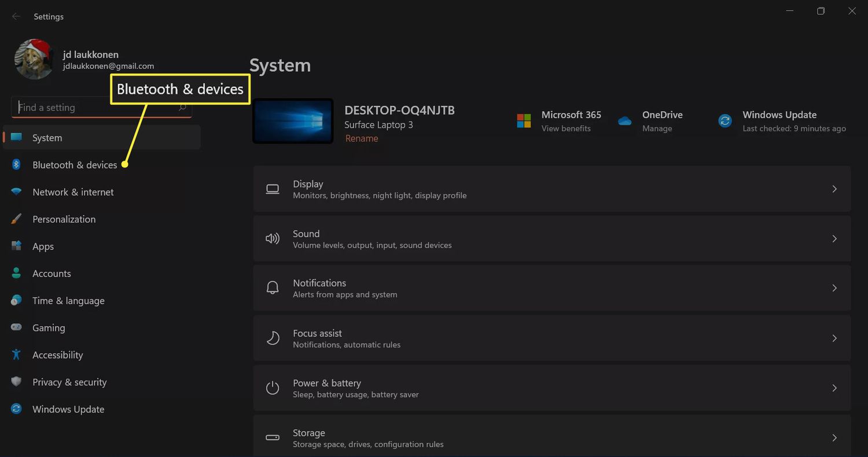Image resolution: width=868 pixels, height=457 pixels.
Task: Click the Windows Update sync icon at top
Action: 725,120
